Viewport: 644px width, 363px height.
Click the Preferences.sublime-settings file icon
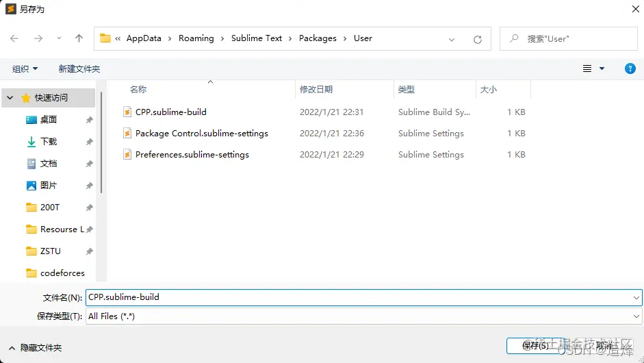(127, 155)
